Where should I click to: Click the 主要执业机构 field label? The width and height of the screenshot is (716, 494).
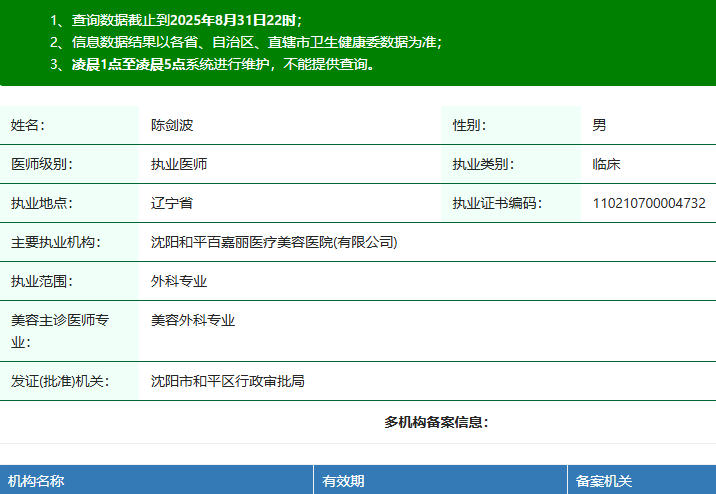point(56,242)
